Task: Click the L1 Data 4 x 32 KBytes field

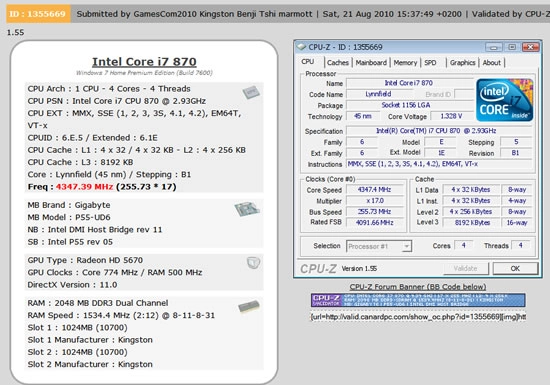Action: [471, 190]
